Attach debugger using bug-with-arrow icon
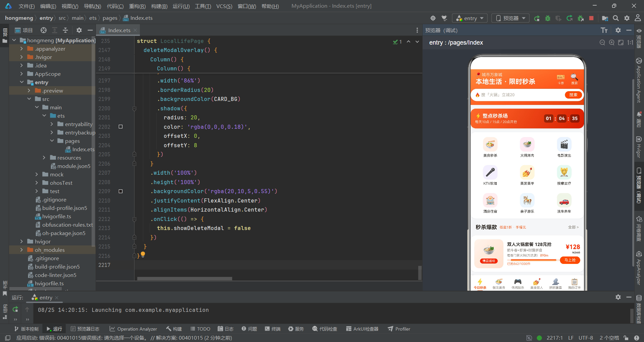The height and width of the screenshot is (342, 644). [x=581, y=18]
